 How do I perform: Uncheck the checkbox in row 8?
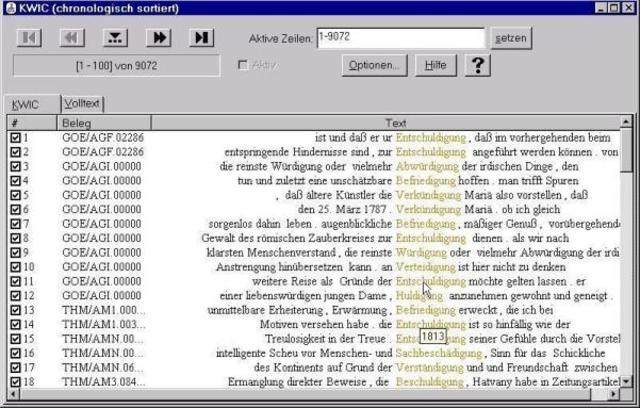pyautogui.click(x=15, y=238)
